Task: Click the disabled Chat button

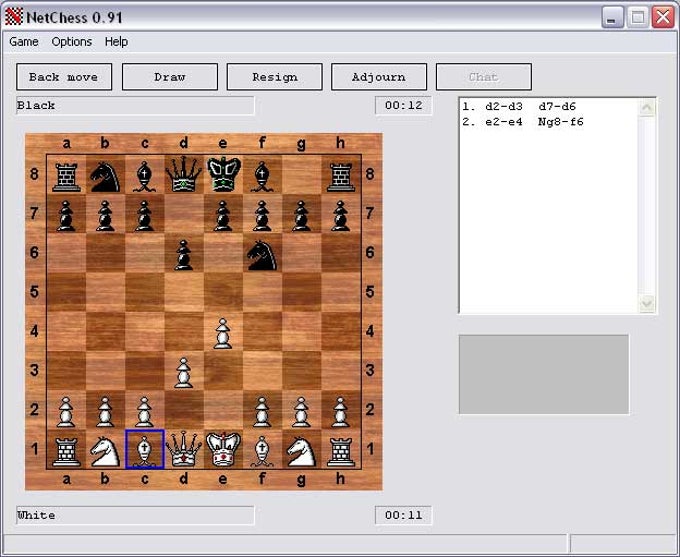Action: coord(484,77)
